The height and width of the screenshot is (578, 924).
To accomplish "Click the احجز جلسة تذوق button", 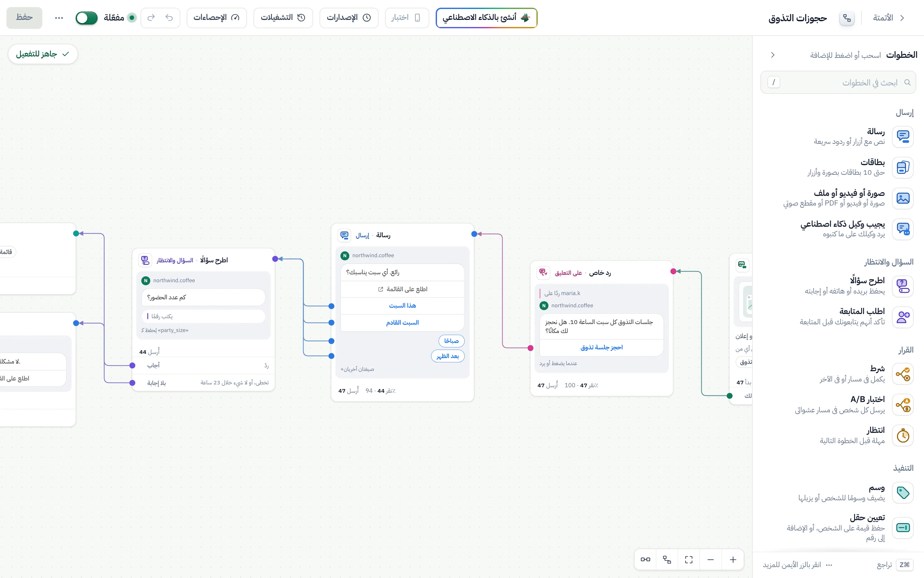I will tap(601, 347).
